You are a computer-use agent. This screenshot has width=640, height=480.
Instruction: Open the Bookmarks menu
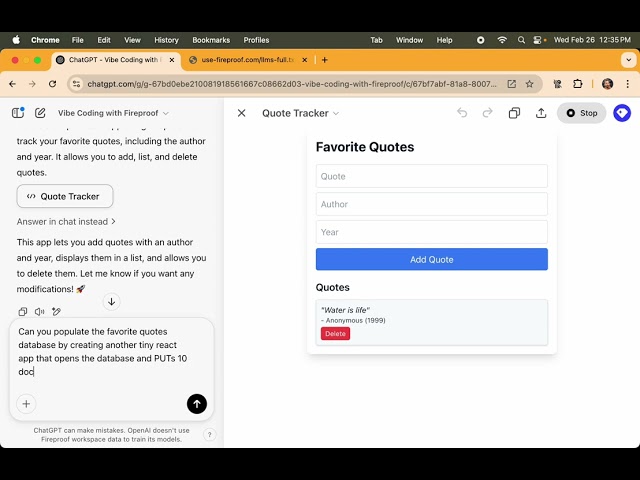[x=211, y=40]
